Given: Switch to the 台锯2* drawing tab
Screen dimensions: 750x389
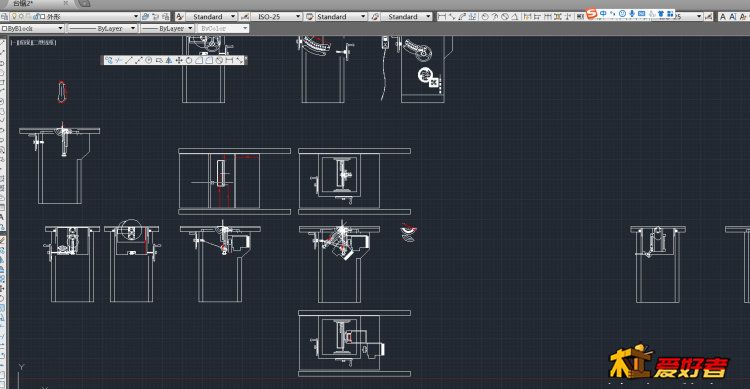Looking at the screenshot, I should [23, 3].
